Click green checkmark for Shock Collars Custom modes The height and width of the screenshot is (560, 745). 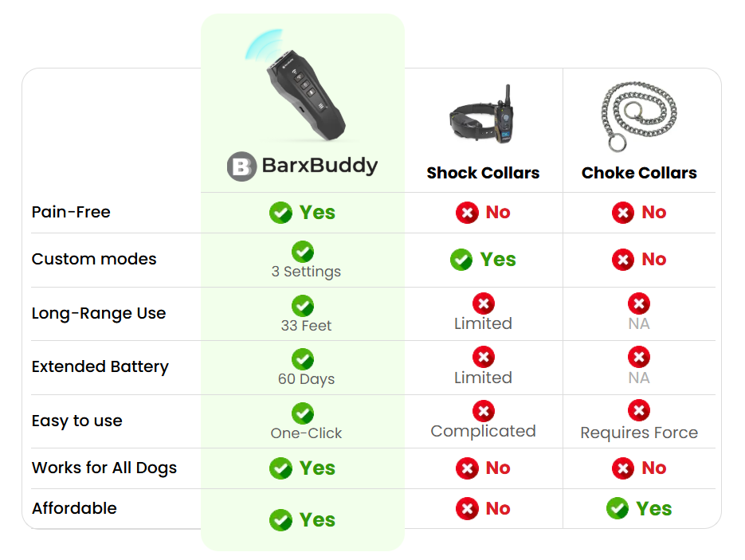pos(461,260)
